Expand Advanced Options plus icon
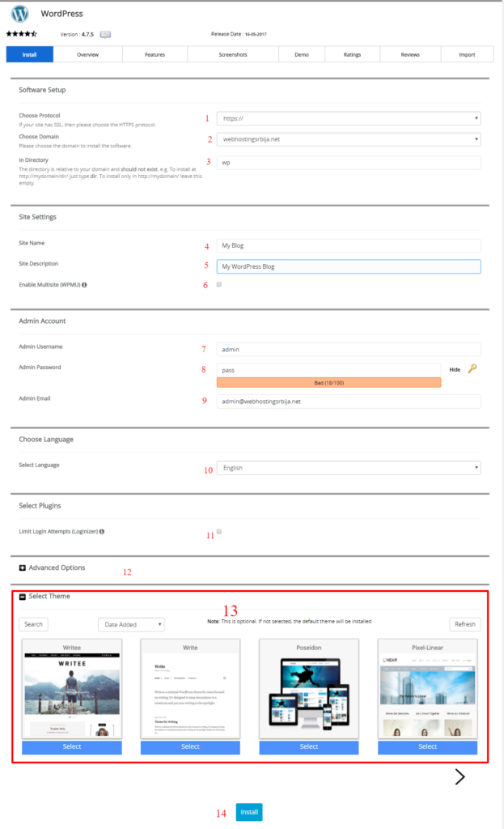504x829 pixels. pyautogui.click(x=22, y=568)
